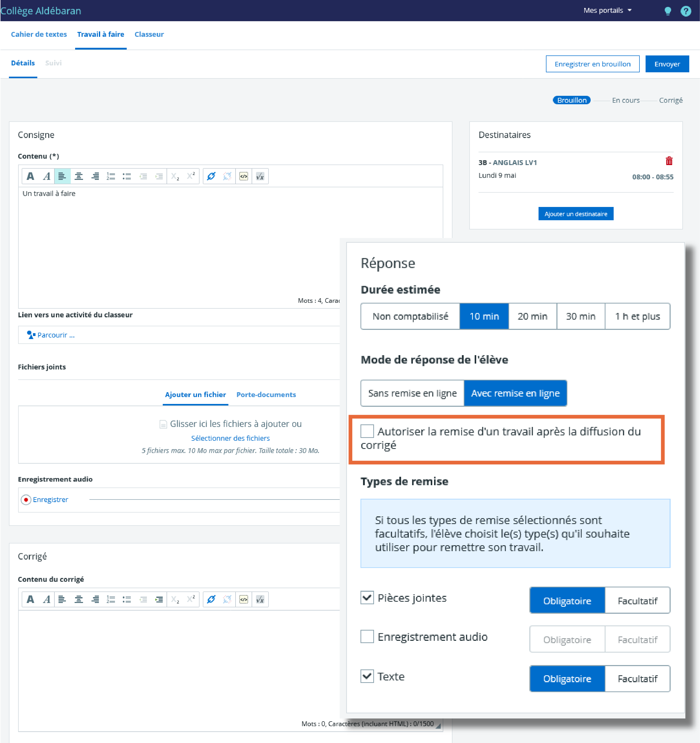The image size is (700, 743).
Task: Select the 20 min estimated duration
Action: [x=532, y=316]
